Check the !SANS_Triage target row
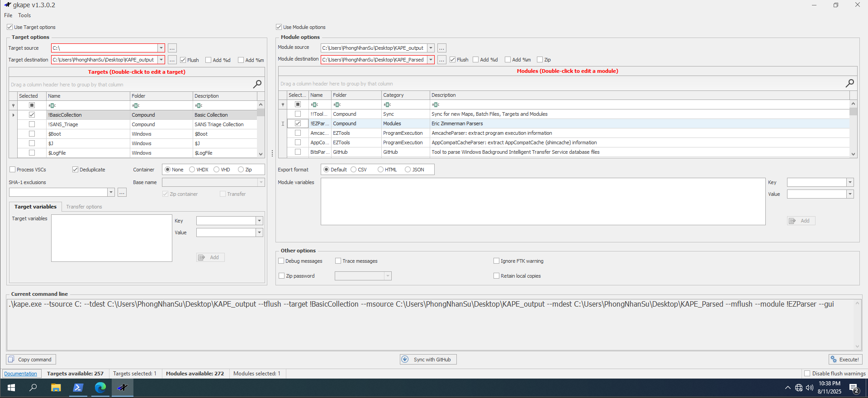The height and width of the screenshot is (398, 868). tap(32, 124)
